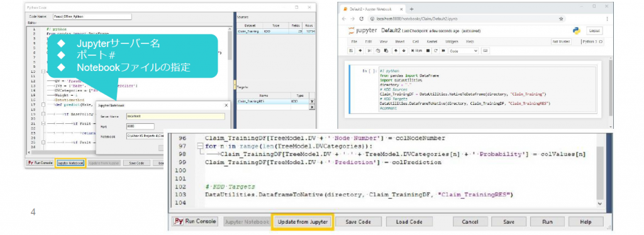Open a new browser tab with the plus icon
This screenshot has width=644, height=235.
point(411,9)
